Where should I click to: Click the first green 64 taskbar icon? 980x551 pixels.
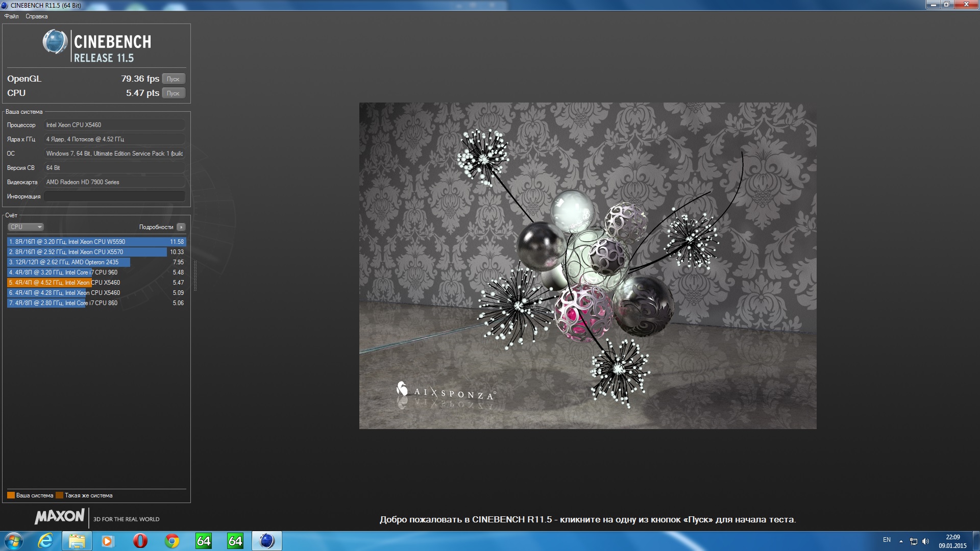click(x=204, y=541)
